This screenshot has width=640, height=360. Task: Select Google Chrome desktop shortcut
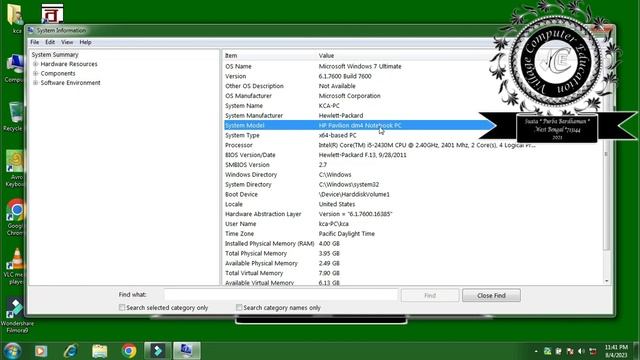[16, 217]
